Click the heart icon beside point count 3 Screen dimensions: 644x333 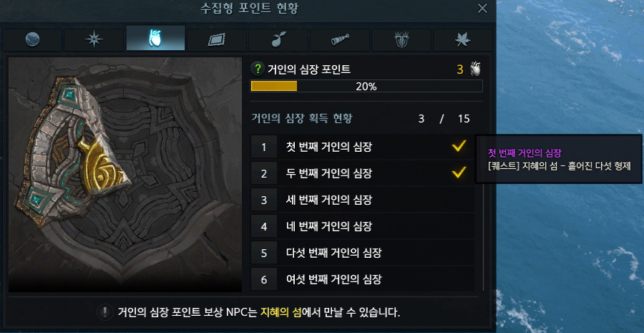click(475, 69)
